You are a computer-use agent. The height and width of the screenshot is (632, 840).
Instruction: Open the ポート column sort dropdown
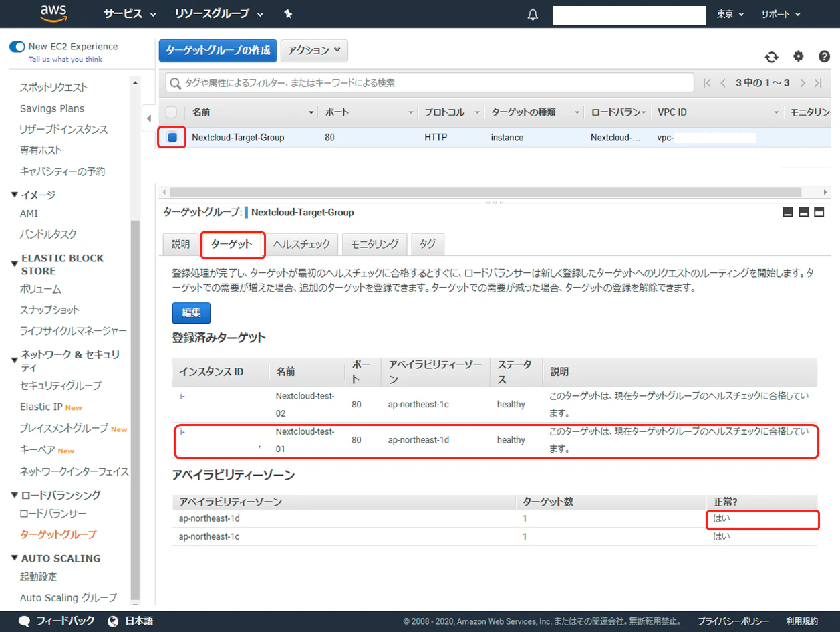click(x=412, y=112)
